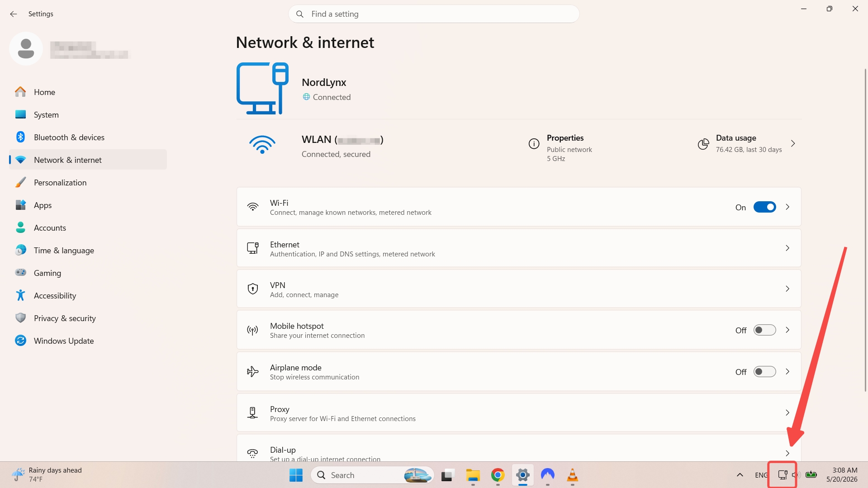Viewport: 868px width, 488px height.
Task: Launch Google Chrome from the taskbar
Action: (x=498, y=475)
